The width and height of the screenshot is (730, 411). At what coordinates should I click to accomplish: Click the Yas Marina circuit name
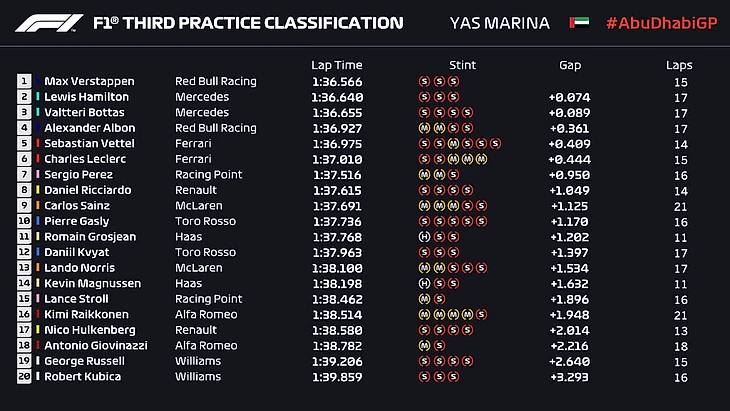click(500, 23)
